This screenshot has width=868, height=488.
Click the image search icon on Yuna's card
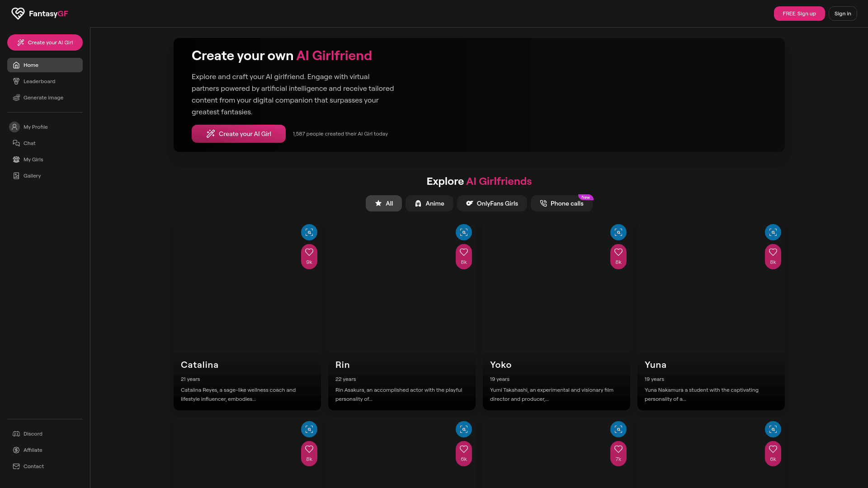pyautogui.click(x=773, y=232)
